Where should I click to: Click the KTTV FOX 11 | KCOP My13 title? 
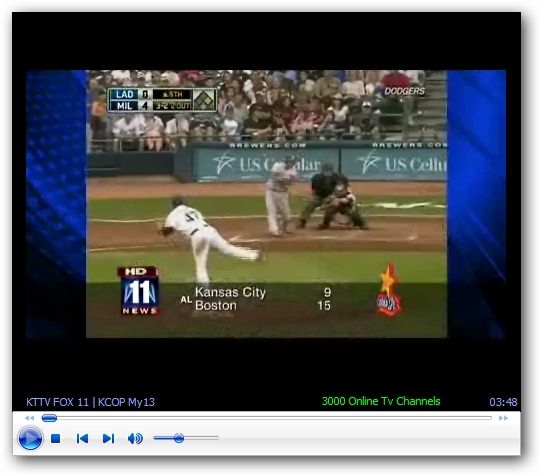click(90, 402)
